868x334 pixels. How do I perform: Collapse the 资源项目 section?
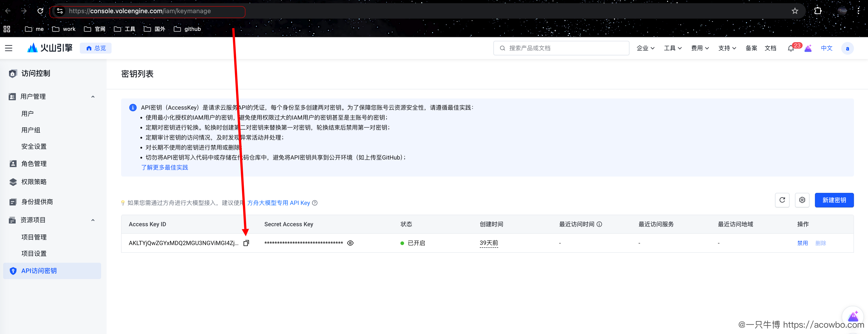[x=93, y=220]
